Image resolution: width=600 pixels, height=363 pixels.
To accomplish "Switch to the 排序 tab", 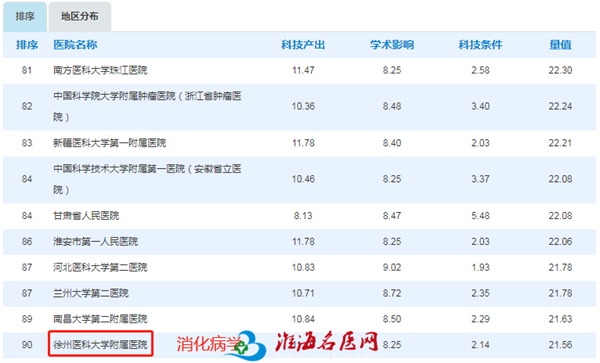I will tap(25, 16).
